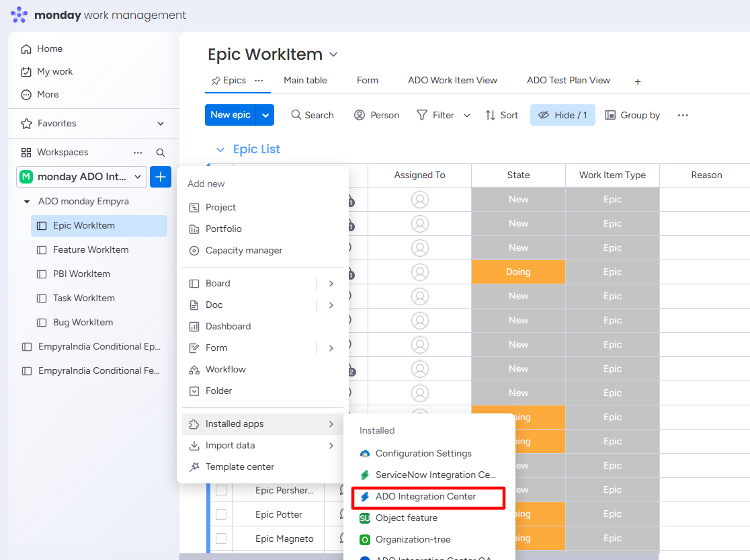Select Dashboard from Add new menu

pyautogui.click(x=262, y=327)
